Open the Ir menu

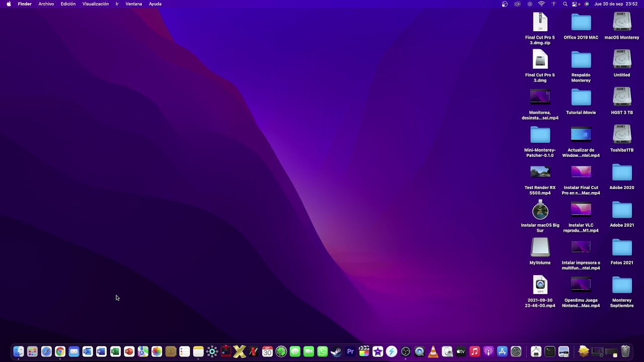tap(117, 4)
